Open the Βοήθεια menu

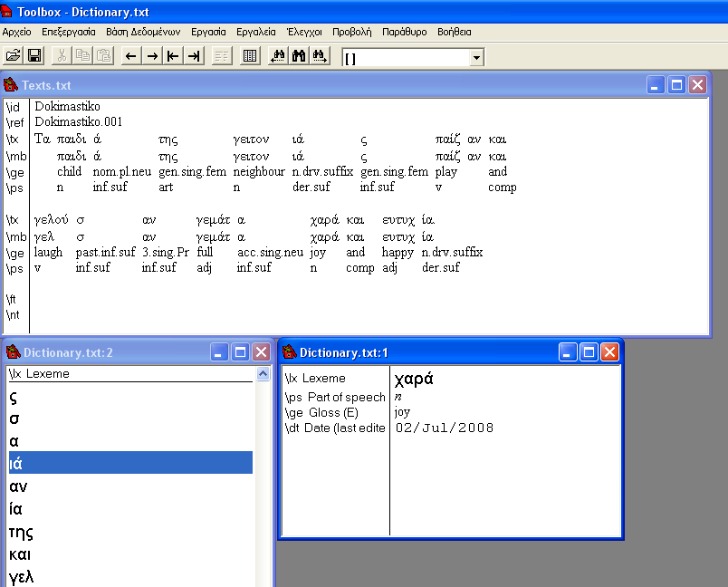click(454, 32)
